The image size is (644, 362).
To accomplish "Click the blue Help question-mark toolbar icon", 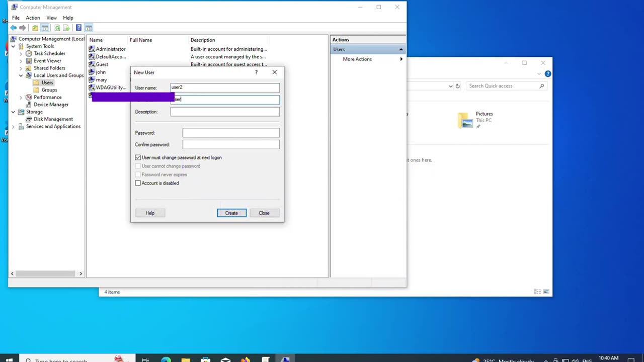I will click(x=78, y=28).
